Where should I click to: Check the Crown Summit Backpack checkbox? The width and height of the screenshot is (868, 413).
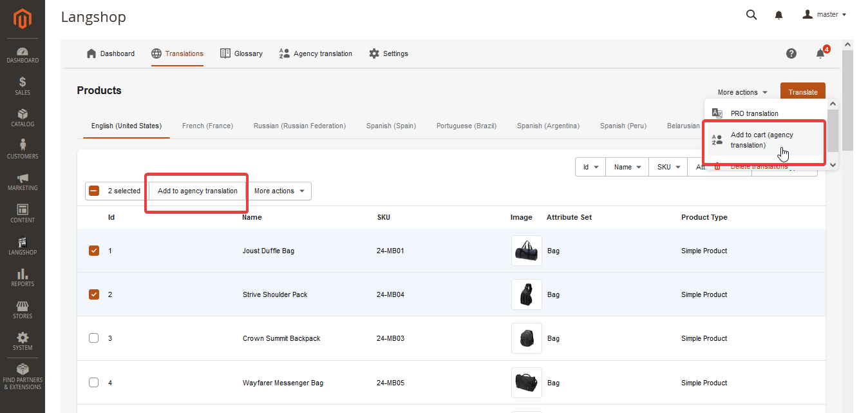click(x=94, y=338)
